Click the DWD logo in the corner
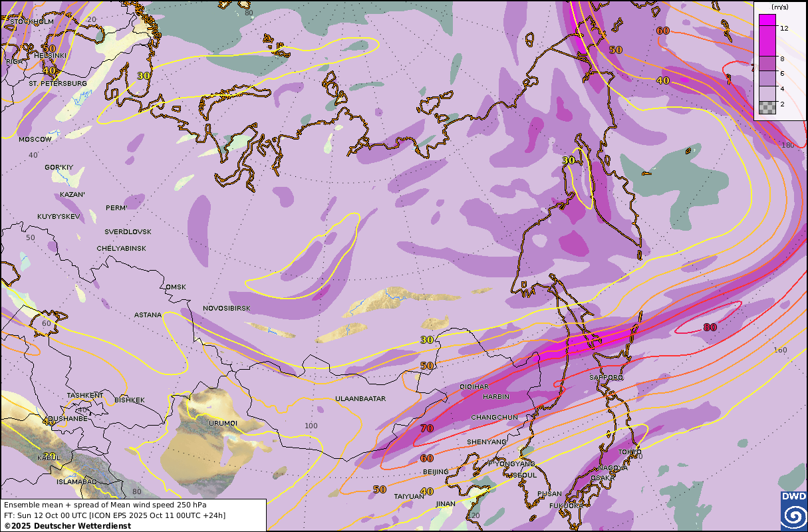Screen dimensions: 808x532 [x=793, y=511]
